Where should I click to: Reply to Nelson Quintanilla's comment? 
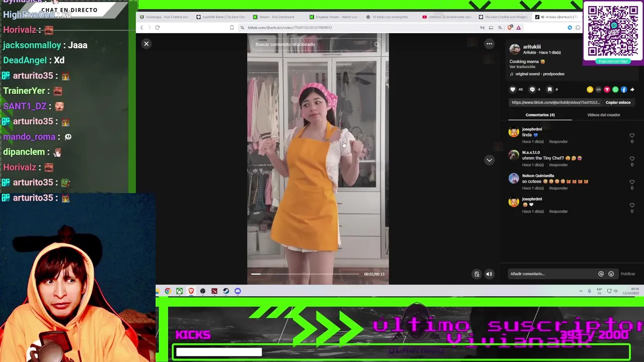(x=558, y=188)
